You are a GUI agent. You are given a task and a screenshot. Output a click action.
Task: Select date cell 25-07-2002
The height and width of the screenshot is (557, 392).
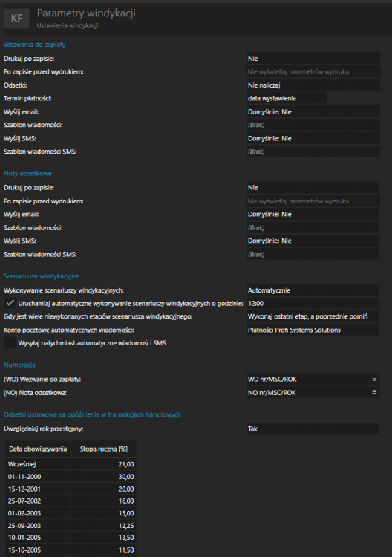tap(38, 501)
